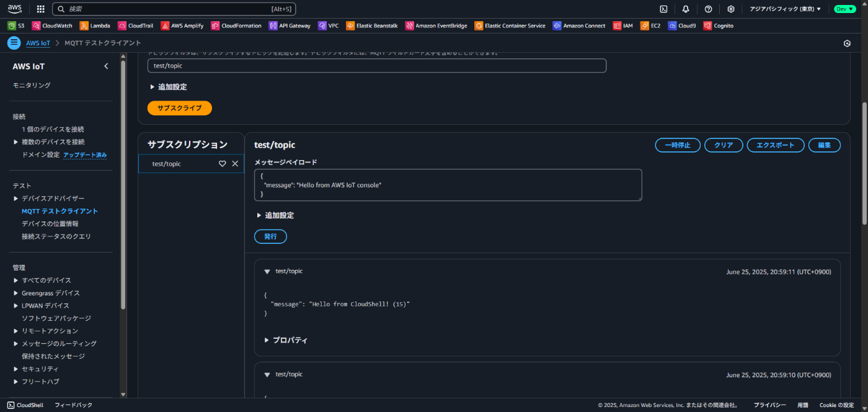This screenshot has height=412, width=868.
Task: Open Lambda shortcut
Action: [95, 25]
